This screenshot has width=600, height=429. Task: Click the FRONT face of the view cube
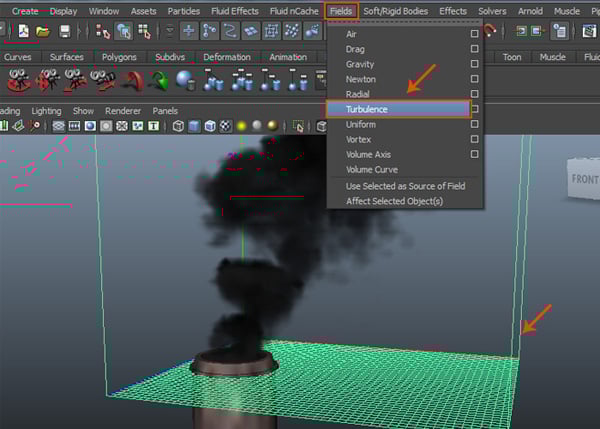585,181
